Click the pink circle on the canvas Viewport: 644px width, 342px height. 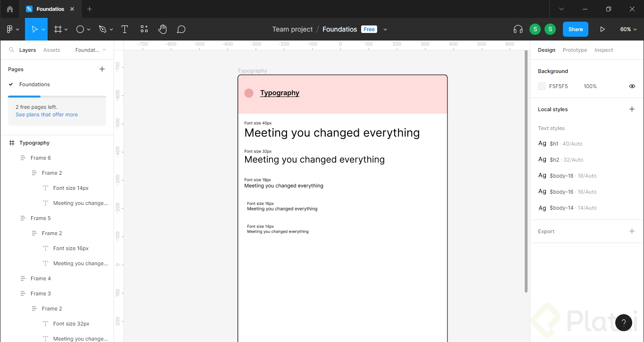click(249, 93)
